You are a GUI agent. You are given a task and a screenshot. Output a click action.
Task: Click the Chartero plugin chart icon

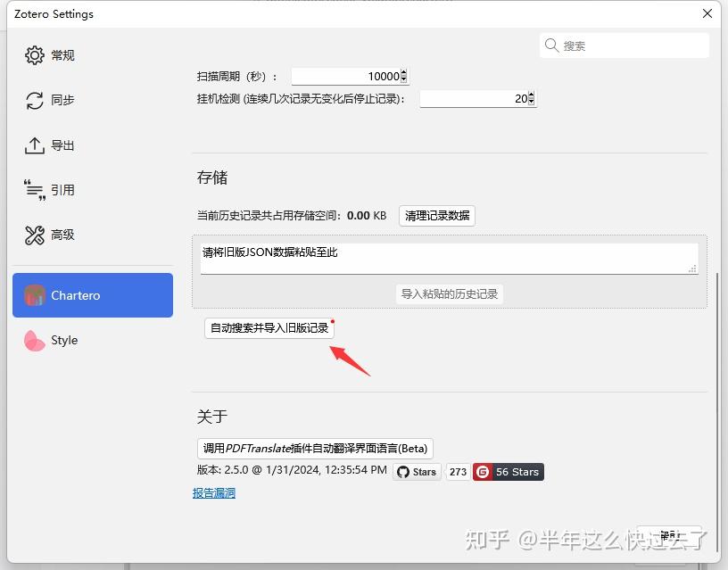[x=34, y=294]
